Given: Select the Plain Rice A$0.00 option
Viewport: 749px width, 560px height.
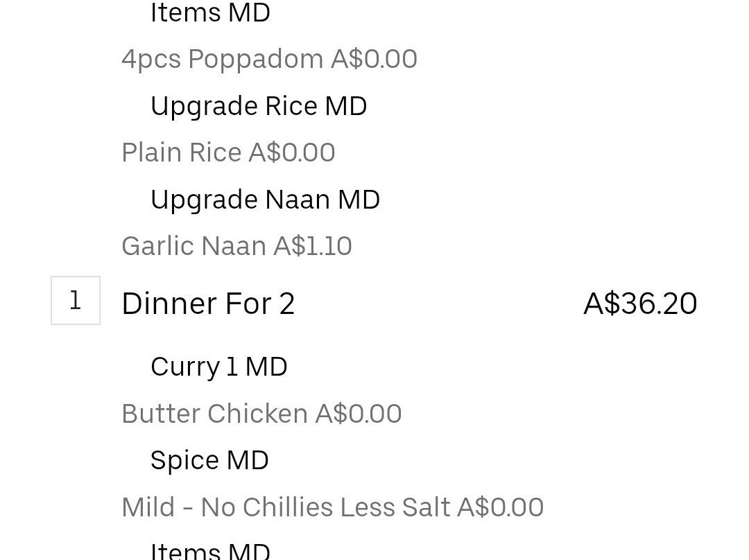Looking at the screenshot, I should coord(228,152).
